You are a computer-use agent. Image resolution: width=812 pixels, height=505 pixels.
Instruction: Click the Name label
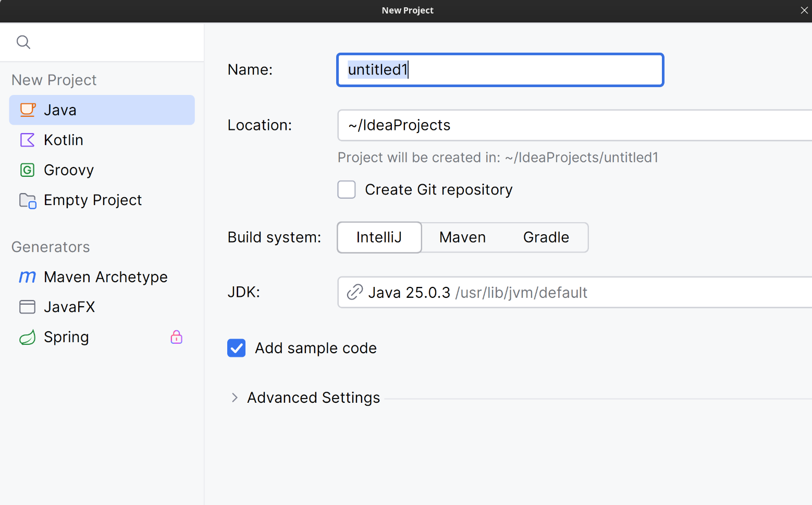250,70
